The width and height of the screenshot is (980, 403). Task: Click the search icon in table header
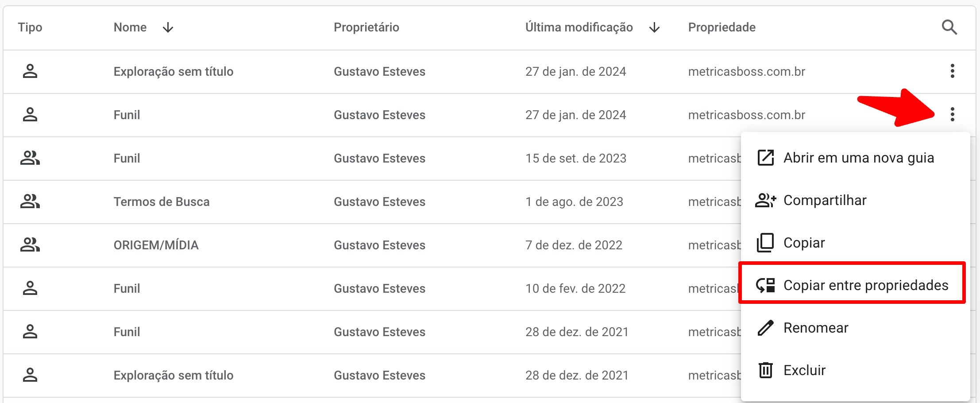click(949, 27)
